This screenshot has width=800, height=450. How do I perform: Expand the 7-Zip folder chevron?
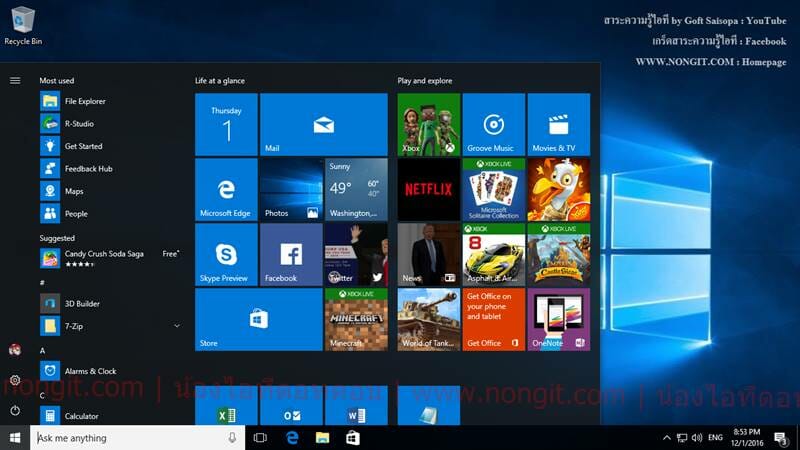(x=177, y=326)
